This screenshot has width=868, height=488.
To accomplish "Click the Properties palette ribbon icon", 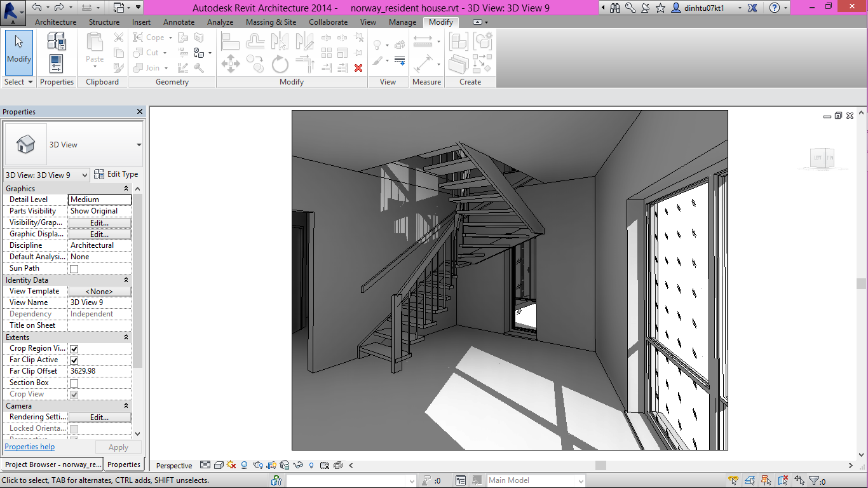I will coord(57,64).
